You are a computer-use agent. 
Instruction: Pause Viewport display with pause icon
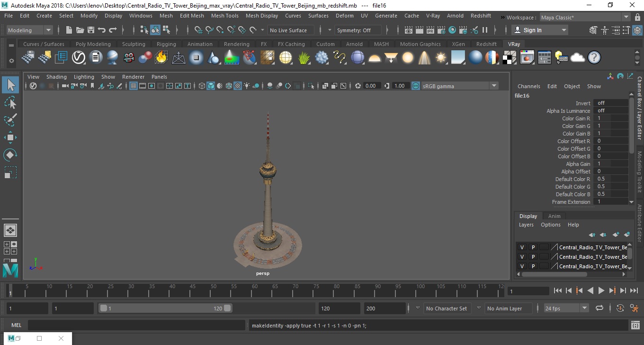pos(485,30)
